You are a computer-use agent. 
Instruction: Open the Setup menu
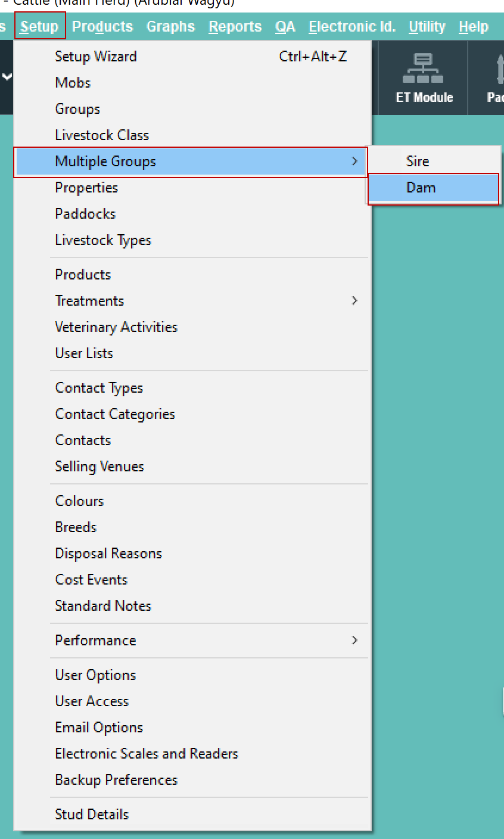point(39,27)
